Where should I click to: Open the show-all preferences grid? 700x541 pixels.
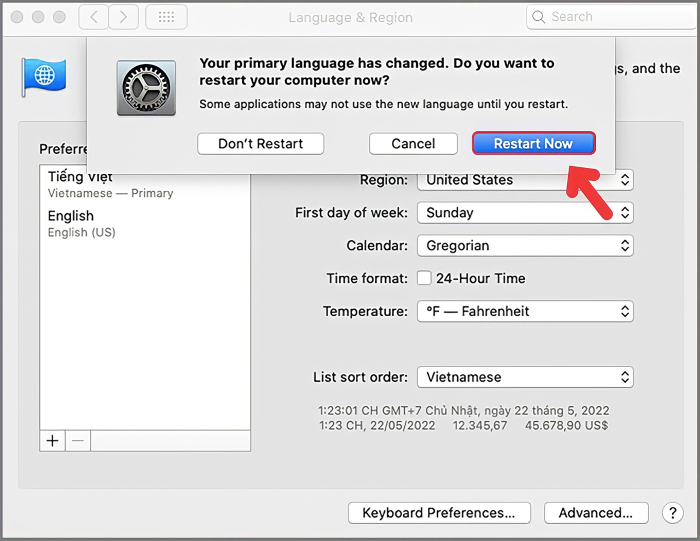(x=166, y=17)
